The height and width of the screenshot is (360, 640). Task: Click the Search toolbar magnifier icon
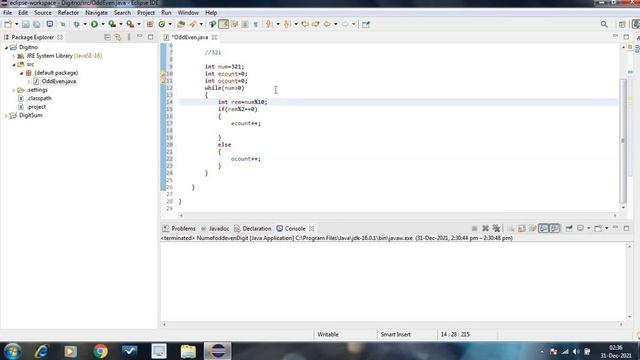pos(604,24)
